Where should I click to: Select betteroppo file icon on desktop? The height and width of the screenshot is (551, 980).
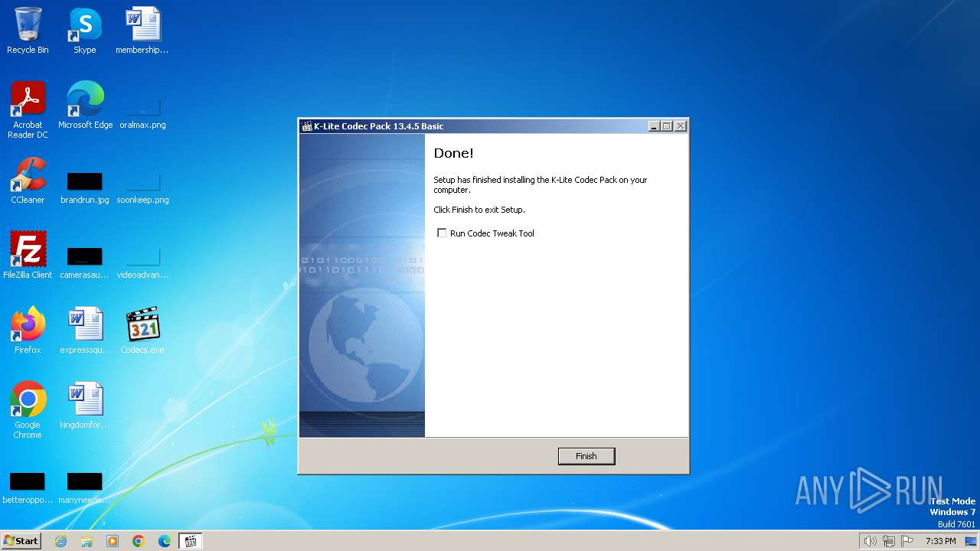pyautogui.click(x=28, y=487)
